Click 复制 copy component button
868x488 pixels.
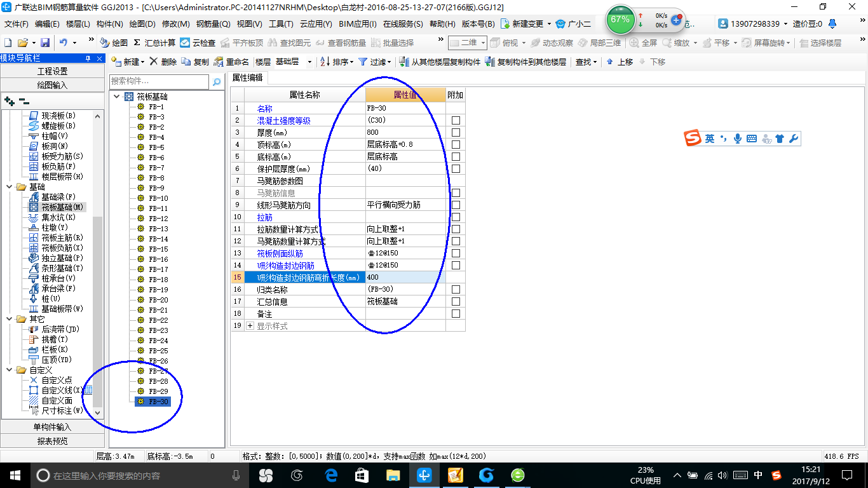tap(195, 62)
